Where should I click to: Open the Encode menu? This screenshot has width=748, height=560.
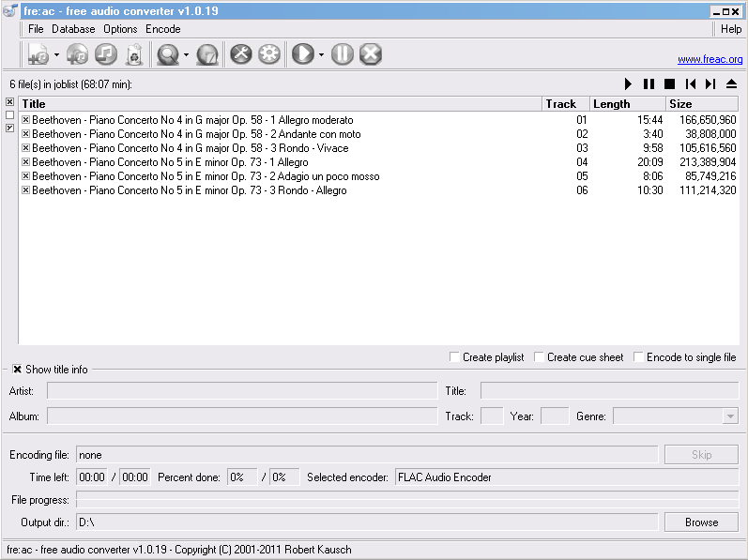(163, 29)
